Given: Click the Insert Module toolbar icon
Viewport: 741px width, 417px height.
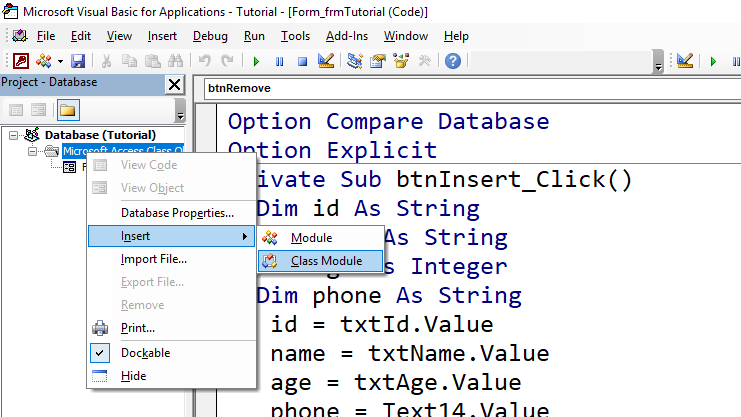Looking at the screenshot, I should click(43, 61).
